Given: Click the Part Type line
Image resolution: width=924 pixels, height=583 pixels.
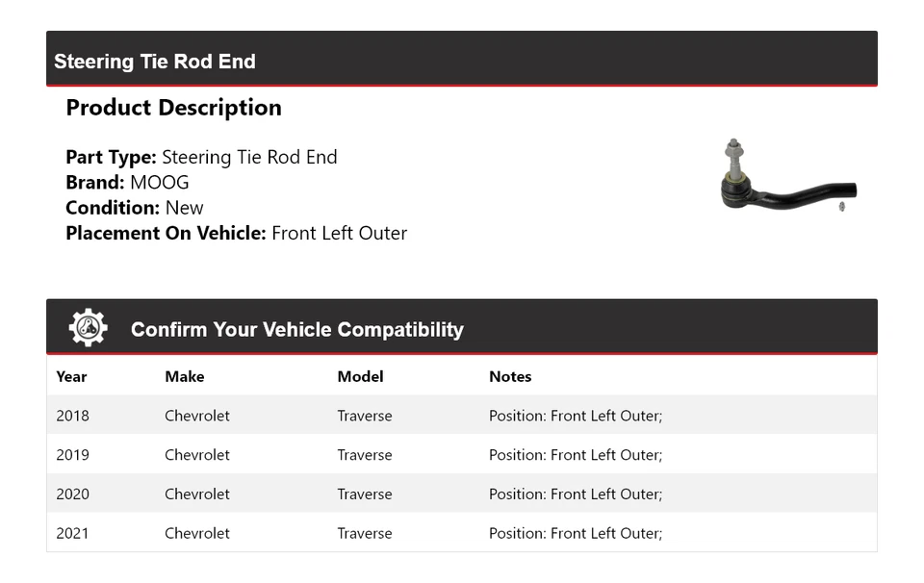Looking at the screenshot, I should click(x=201, y=158).
